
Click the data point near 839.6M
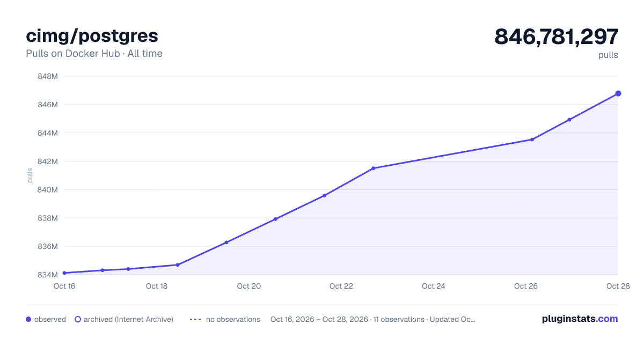[324, 195]
